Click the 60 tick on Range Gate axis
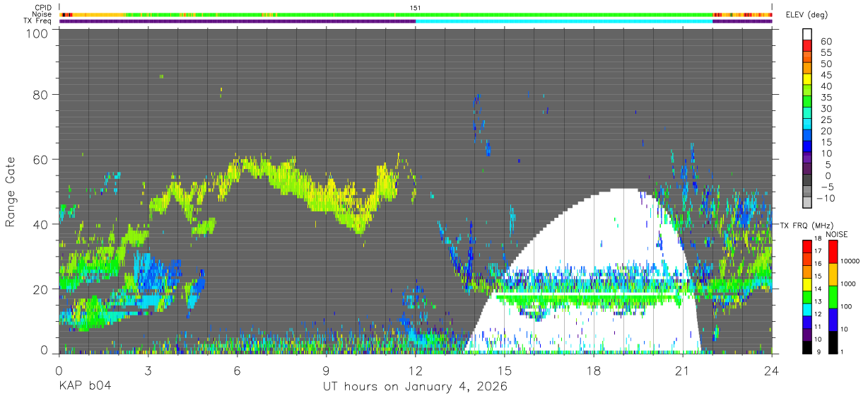Image resolution: width=868 pixels, height=401 pixels. pyautogui.click(x=42, y=159)
